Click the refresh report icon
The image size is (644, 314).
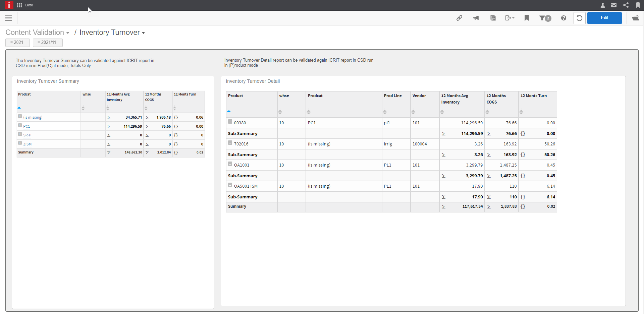pyautogui.click(x=580, y=18)
